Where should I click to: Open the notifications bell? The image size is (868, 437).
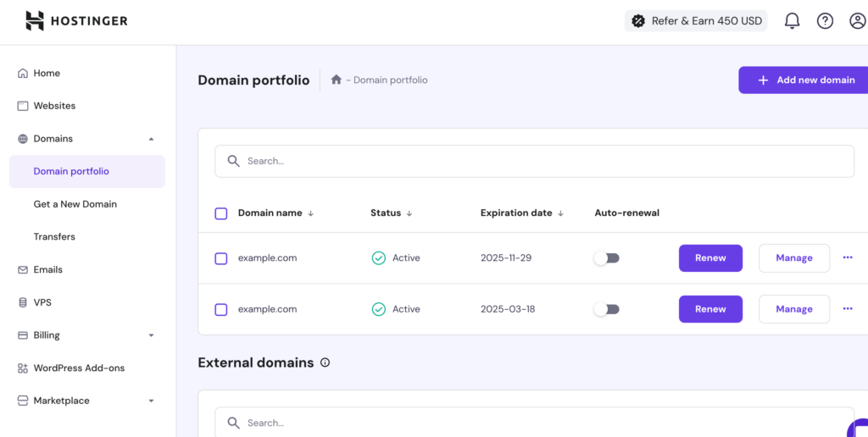tap(792, 21)
